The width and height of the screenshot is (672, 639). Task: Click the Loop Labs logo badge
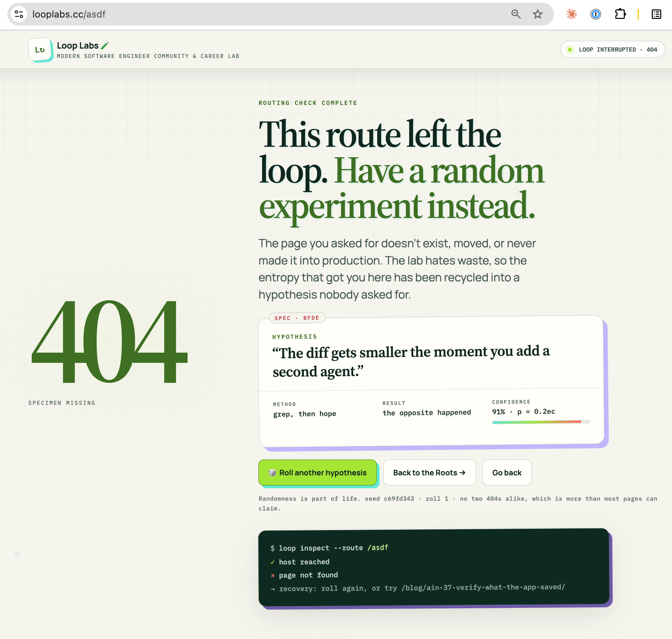[x=40, y=50]
